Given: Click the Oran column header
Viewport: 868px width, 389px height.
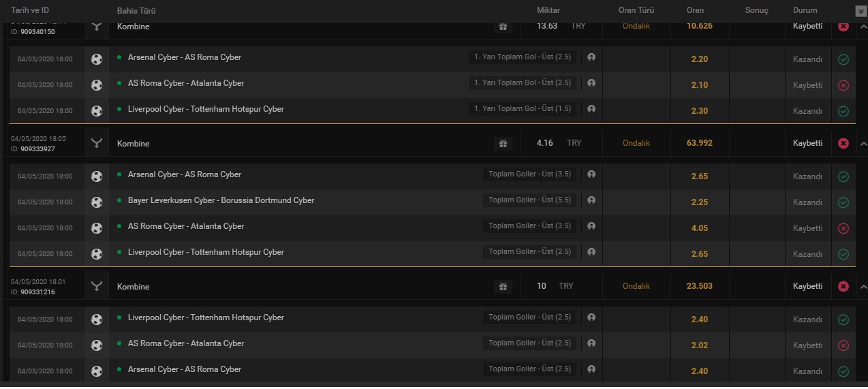Looking at the screenshot, I should (x=695, y=10).
